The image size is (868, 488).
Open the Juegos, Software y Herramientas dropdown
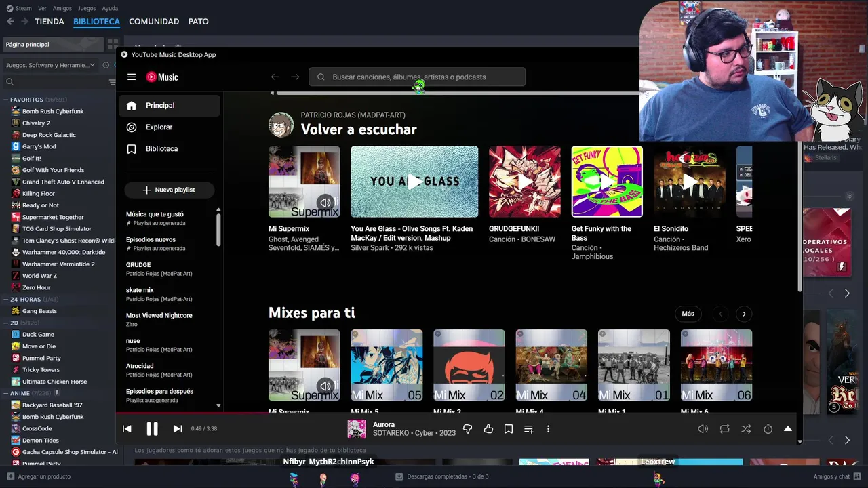(52, 65)
